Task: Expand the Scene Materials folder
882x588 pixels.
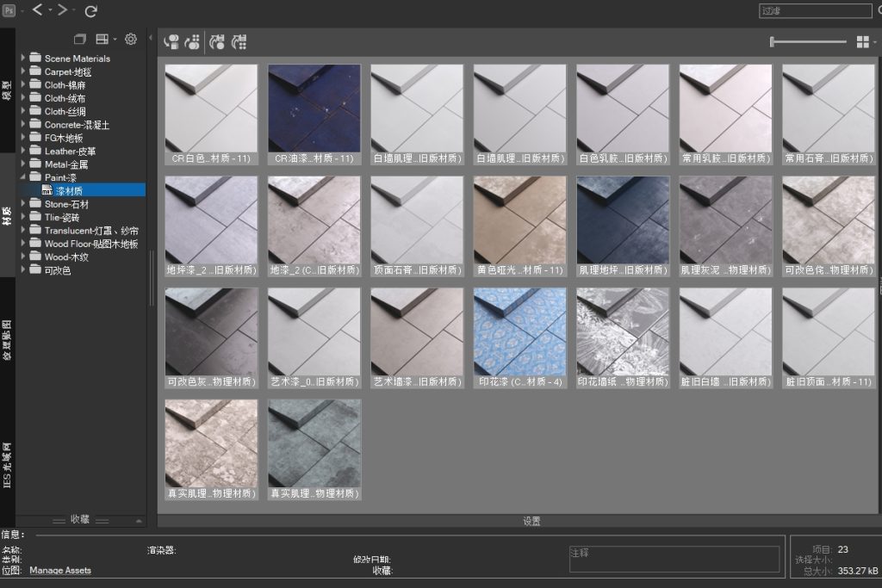Action: click(x=22, y=59)
